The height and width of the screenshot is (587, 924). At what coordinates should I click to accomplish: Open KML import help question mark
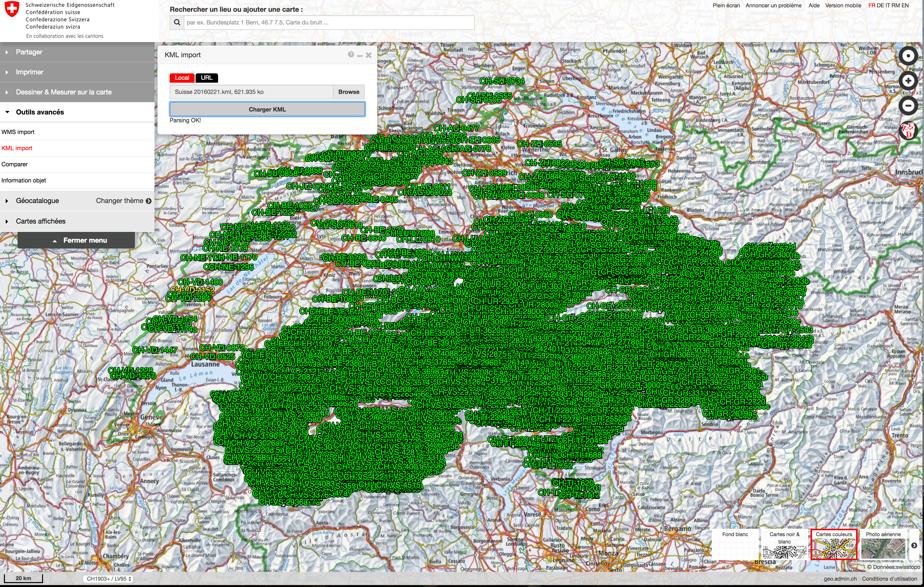[351, 55]
